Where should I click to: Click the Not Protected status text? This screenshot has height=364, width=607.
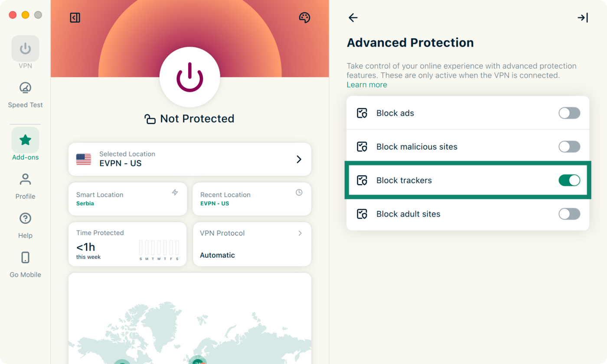point(197,119)
